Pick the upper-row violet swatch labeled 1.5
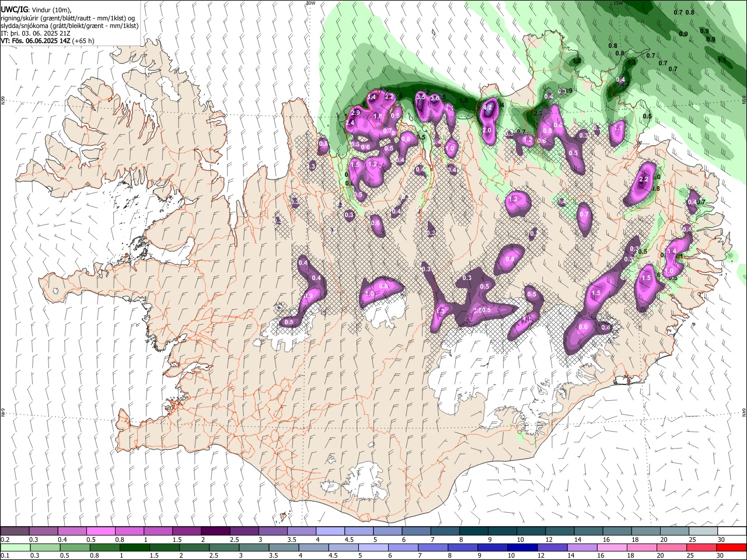Screen dimensions: 747x560 pyautogui.click(x=186, y=531)
